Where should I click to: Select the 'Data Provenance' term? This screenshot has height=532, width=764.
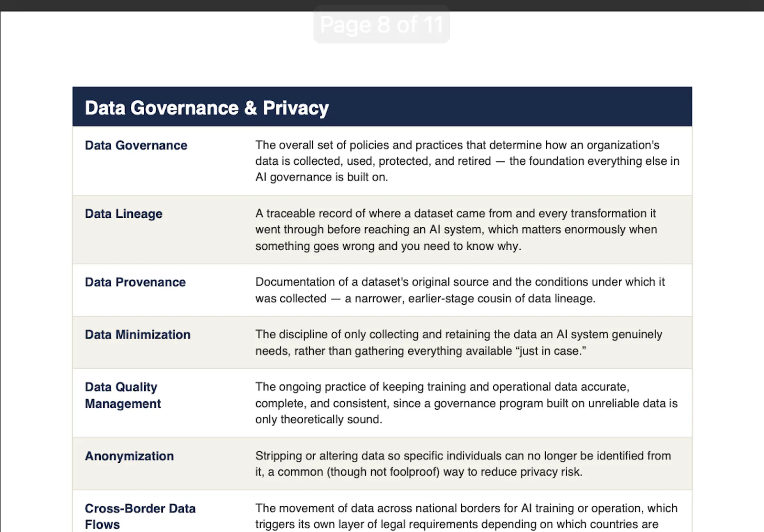click(135, 282)
